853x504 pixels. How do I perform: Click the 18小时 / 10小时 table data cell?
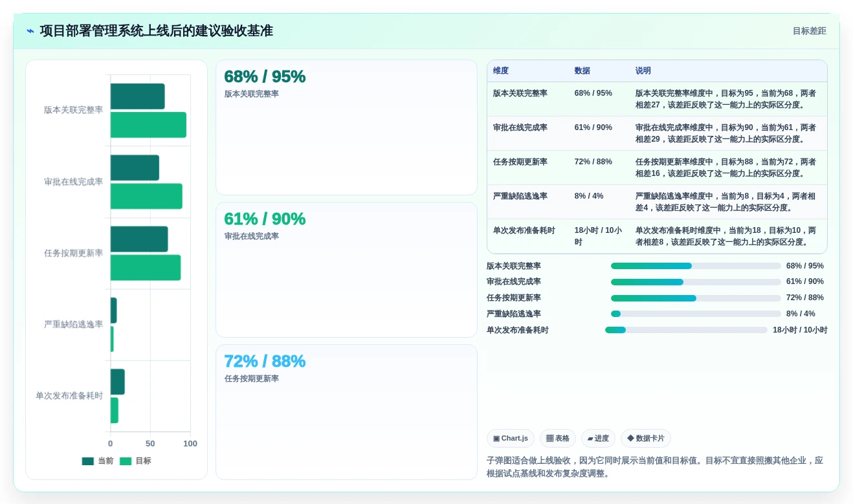[x=599, y=236]
